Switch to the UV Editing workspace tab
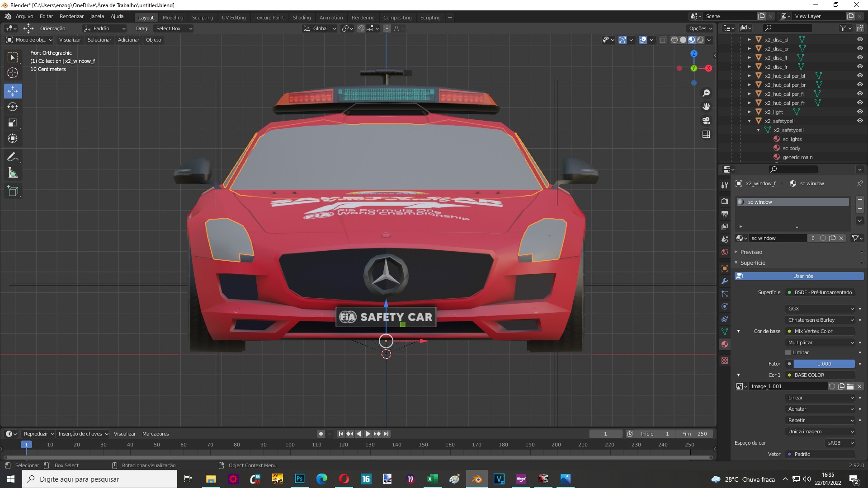The image size is (868, 488). (234, 18)
